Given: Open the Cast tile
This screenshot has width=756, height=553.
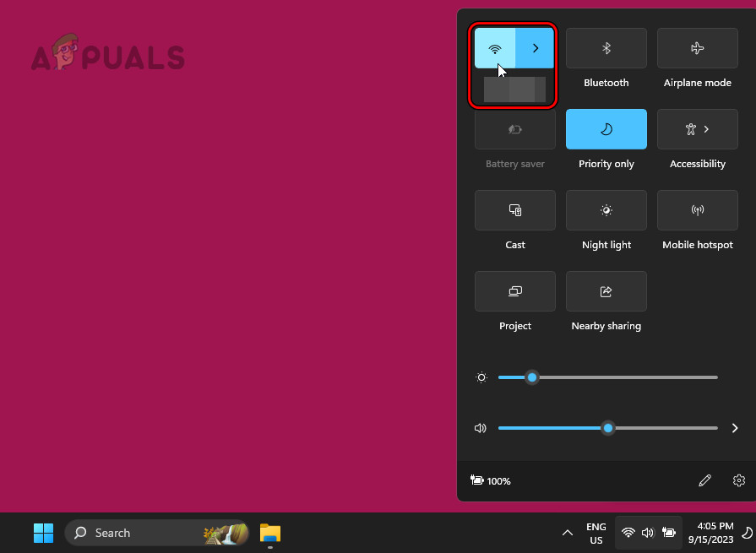Looking at the screenshot, I should click(x=515, y=210).
